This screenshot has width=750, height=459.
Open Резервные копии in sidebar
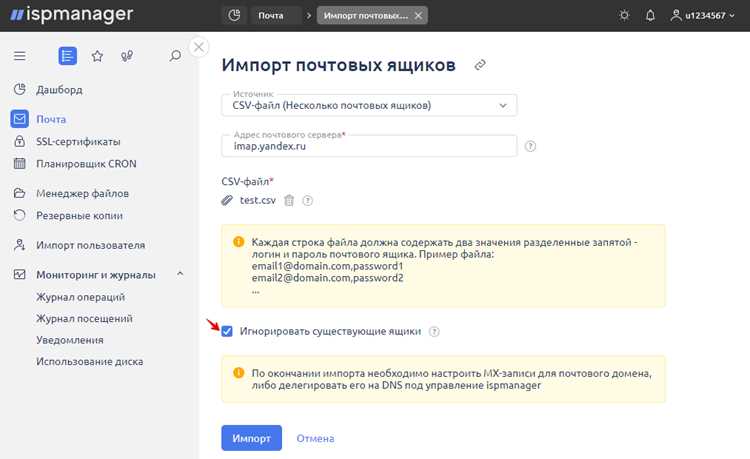[x=79, y=215]
